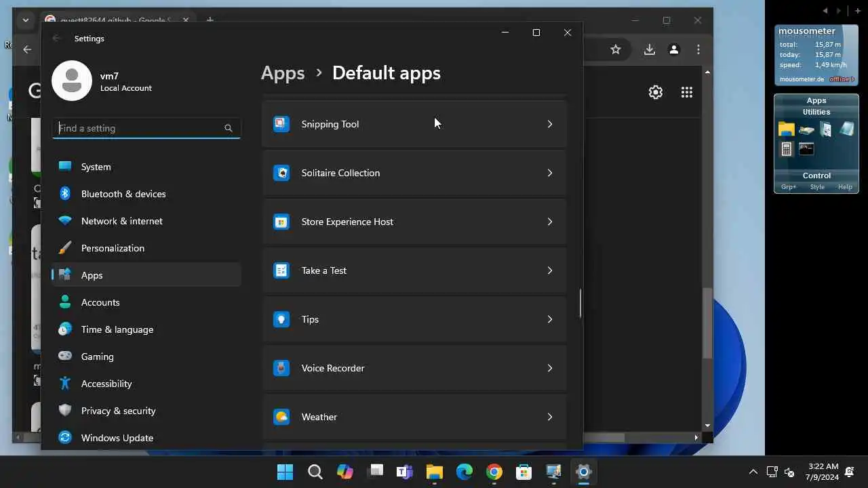Expand Store Experience Host chevron
Viewport: 868px width, 488px height.
[550, 222]
